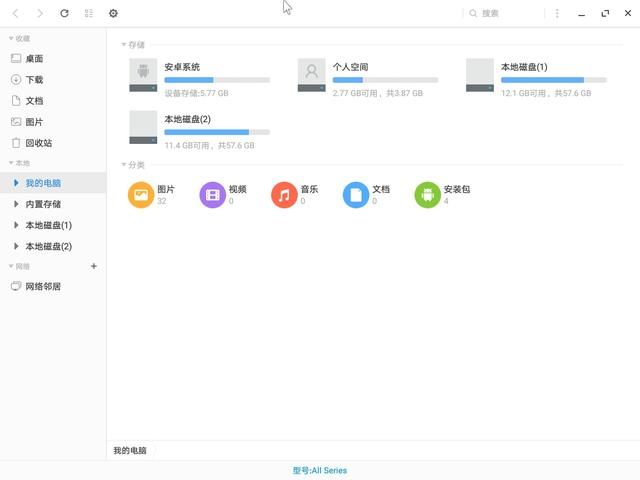Maximize the file manager window
The width and height of the screenshot is (640, 480).
click(605, 13)
